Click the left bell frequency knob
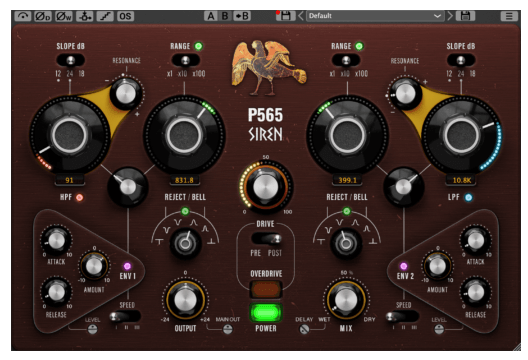 click(x=184, y=135)
